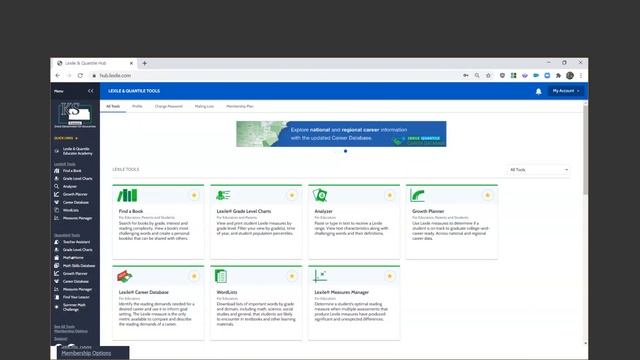
Task: Toggle favorite star on Career Database card
Action: click(x=194, y=276)
